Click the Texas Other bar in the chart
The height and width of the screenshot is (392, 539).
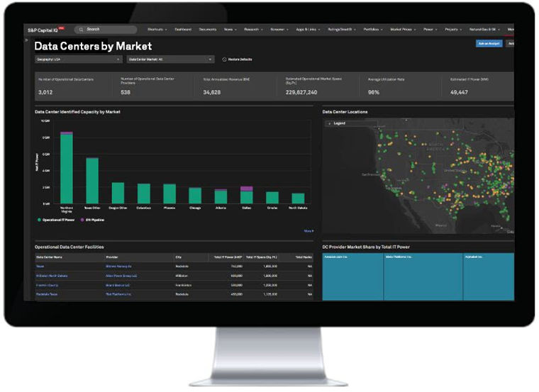[92, 180]
